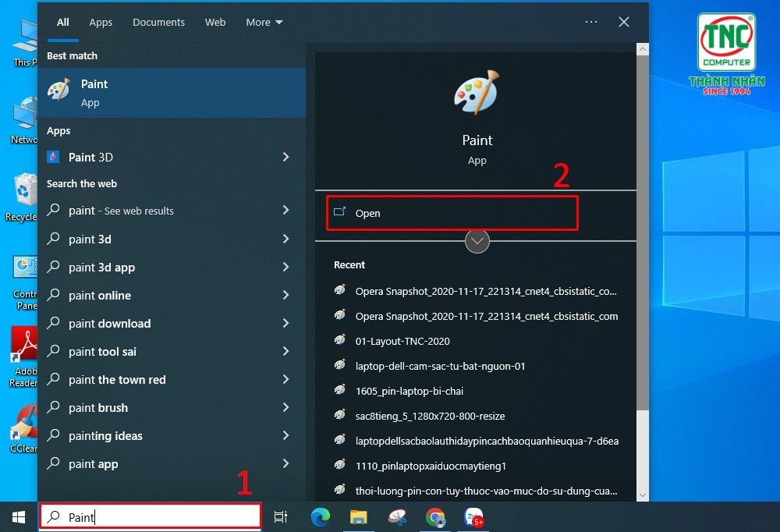
Task: Switch to the All tab
Action: (x=62, y=23)
